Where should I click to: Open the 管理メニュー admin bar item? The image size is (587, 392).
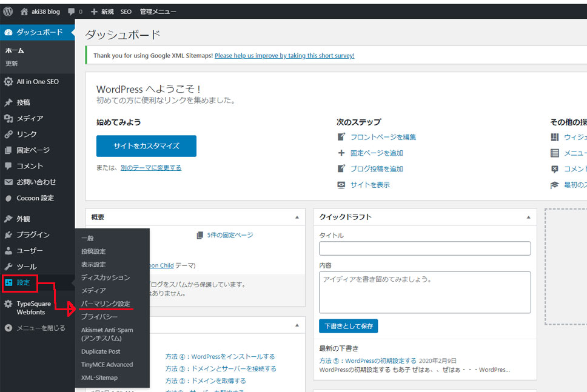pos(158,12)
